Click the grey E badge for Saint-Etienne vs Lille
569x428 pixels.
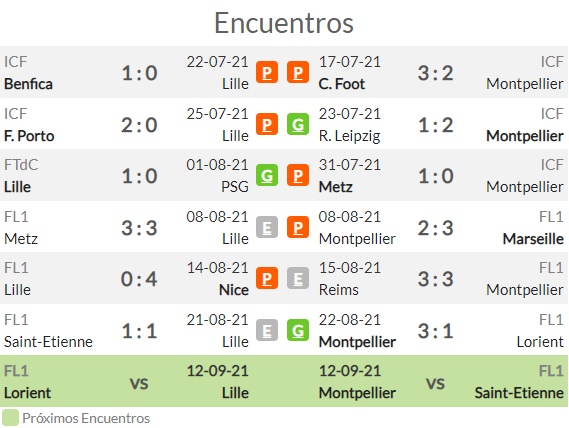(267, 330)
